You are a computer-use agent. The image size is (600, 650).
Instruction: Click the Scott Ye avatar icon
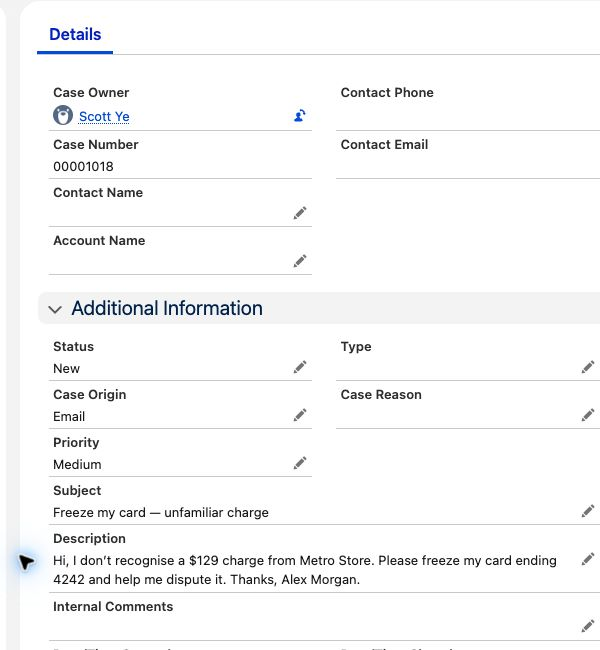63,115
